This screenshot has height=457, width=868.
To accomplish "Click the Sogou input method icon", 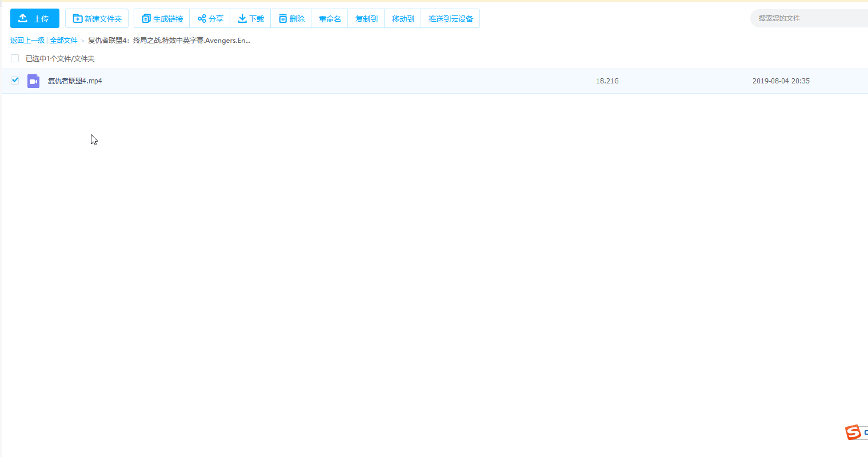I will (x=853, y=432).
